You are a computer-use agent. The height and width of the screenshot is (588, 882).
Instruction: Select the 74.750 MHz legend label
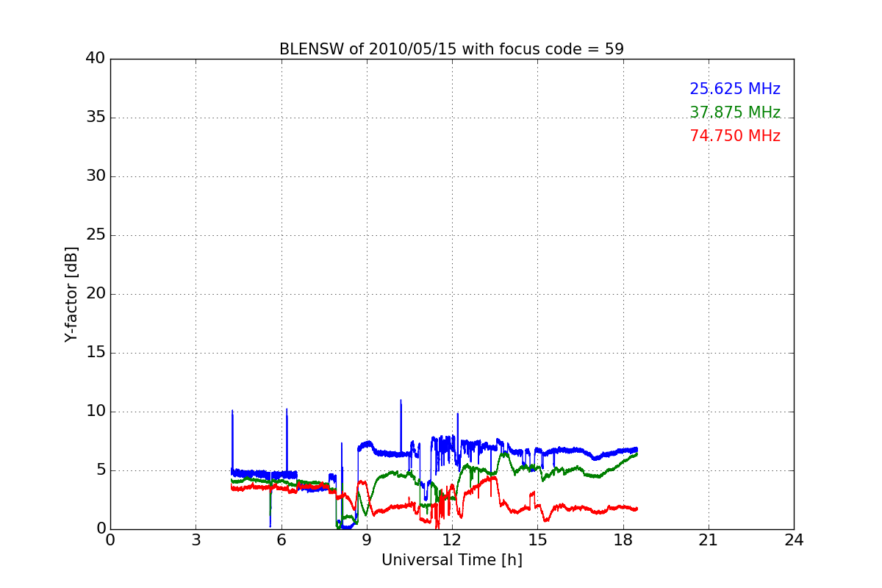(x=735, y=136)
